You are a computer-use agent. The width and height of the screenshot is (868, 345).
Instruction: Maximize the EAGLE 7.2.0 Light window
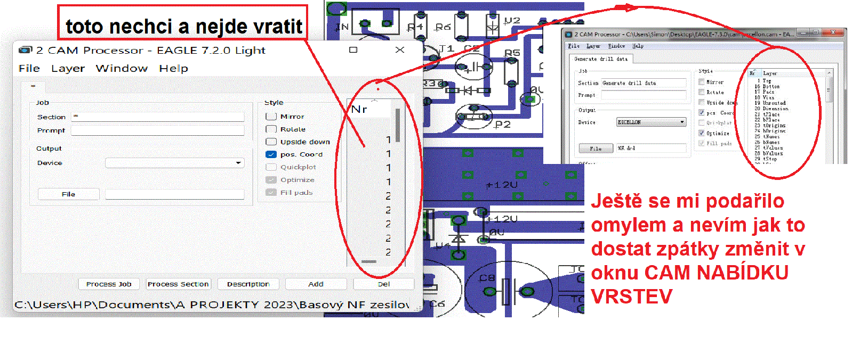click(x=353, y=50)
